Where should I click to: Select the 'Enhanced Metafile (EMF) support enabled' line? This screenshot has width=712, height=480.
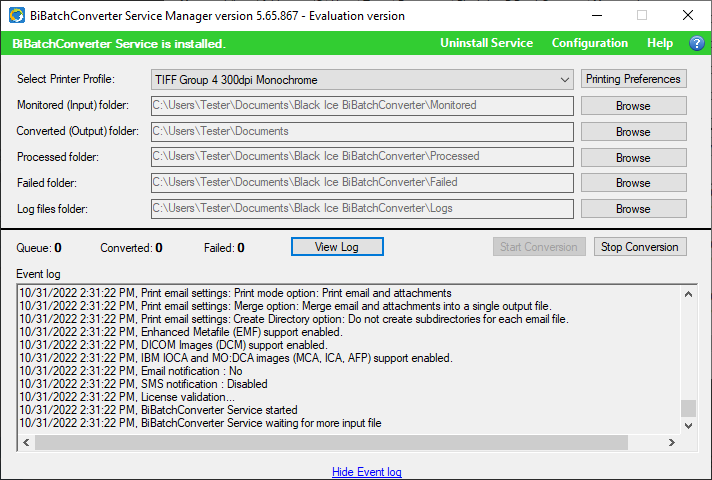[x=181, y=332]
